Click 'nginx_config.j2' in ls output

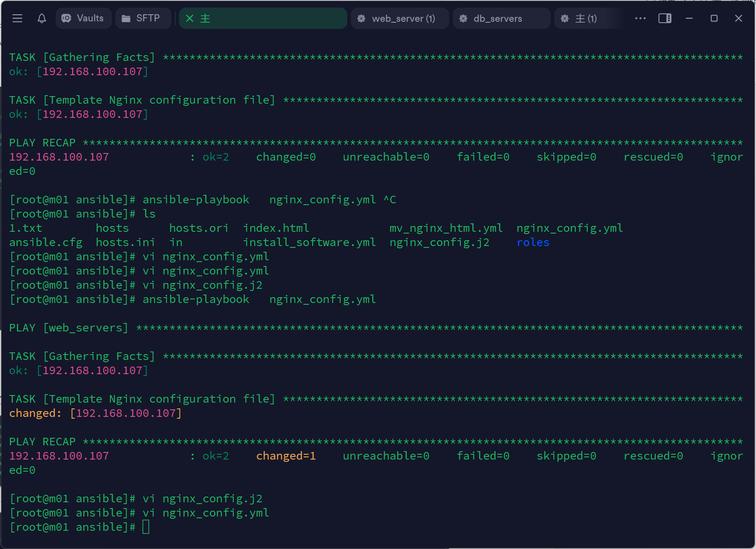[x=439, y=242]
